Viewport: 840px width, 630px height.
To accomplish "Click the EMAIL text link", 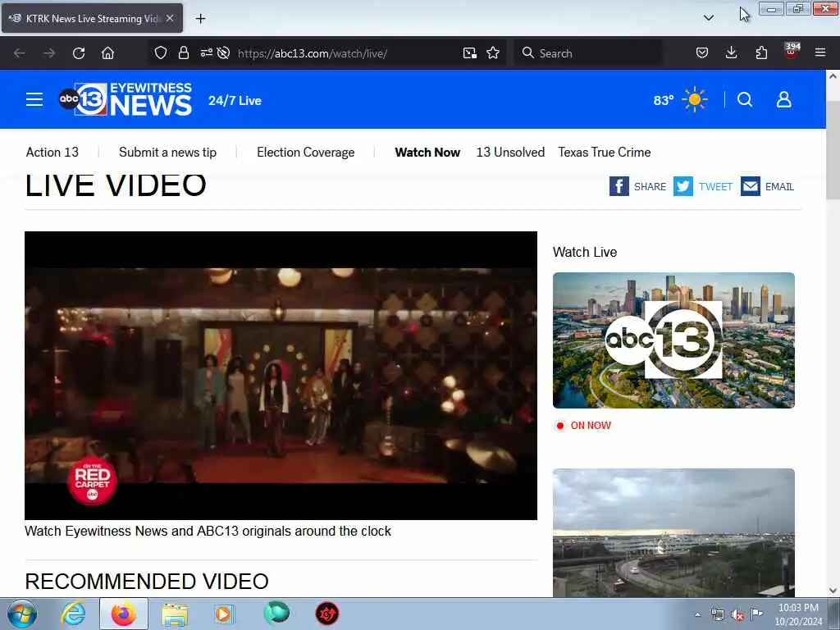I will click(779, 186).
